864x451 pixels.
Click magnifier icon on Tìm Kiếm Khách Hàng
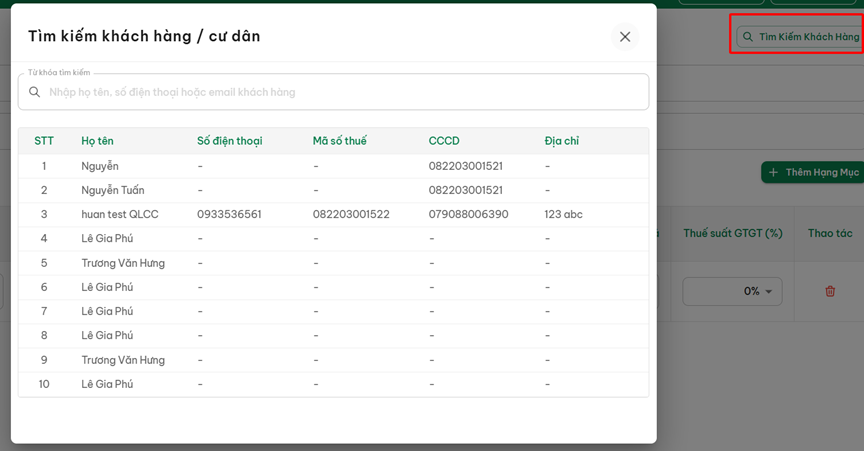point(747,37)
